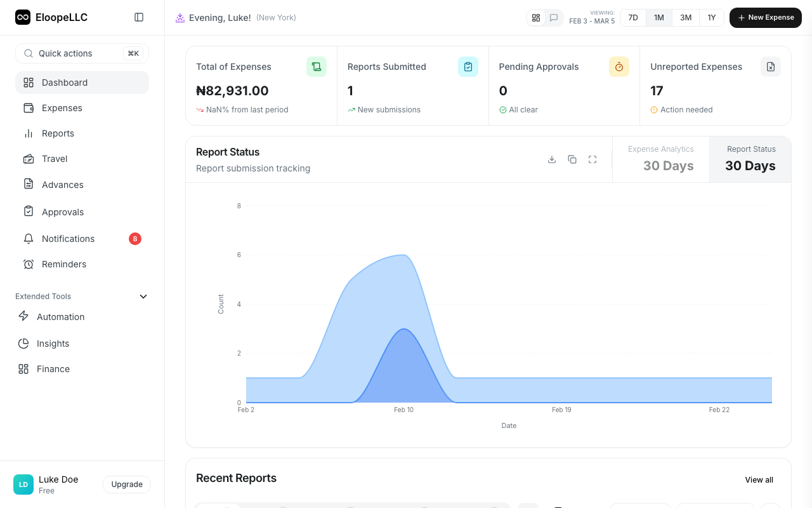Select the Report Status 30 Days tab
The width and height of the screenshot is (812, 508).
[x=750, y=159]
